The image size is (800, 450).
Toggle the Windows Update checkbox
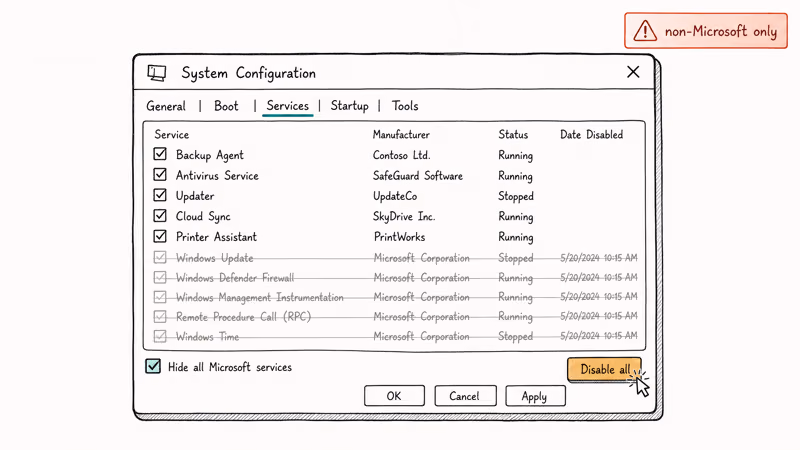tap(160, 257)
